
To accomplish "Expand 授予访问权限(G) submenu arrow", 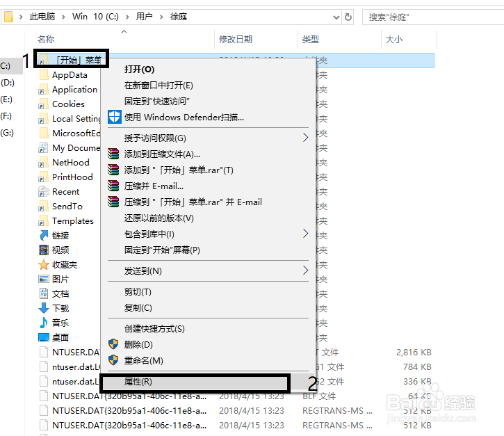I will coord(305,138).
